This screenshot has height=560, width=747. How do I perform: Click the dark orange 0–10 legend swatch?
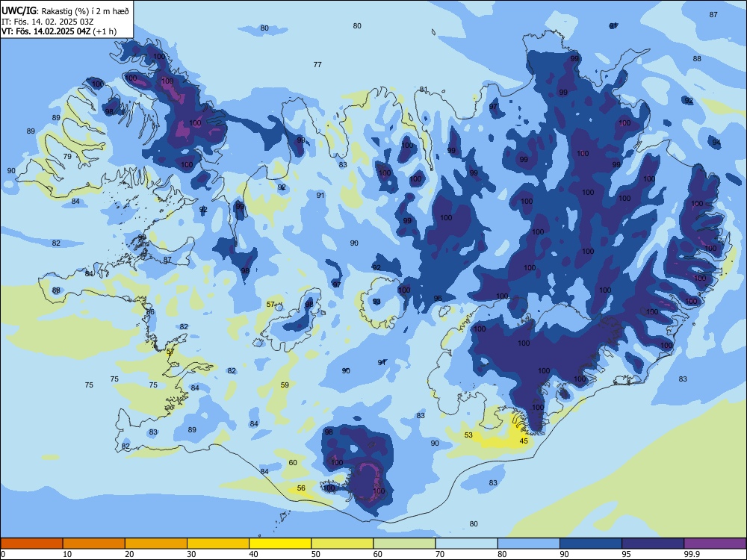[x=31, y=544]
